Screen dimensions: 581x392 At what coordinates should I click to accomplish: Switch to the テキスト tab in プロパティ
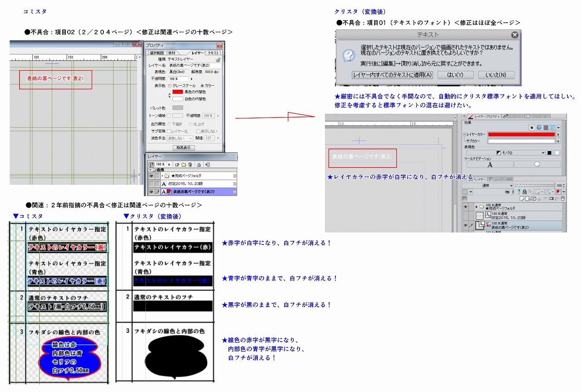tap(214, 53)
